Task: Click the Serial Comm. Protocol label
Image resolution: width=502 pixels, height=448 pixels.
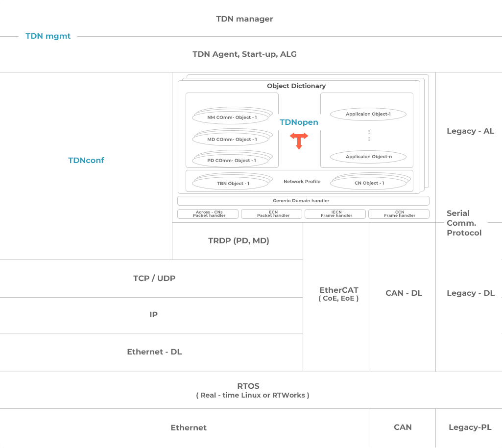Action: click(x=464, y=223)
